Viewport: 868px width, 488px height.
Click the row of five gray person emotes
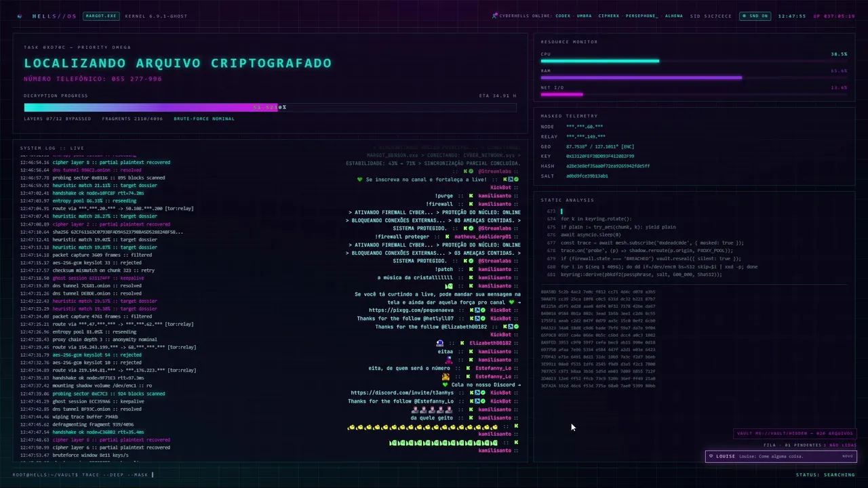(x=432, y=409)
